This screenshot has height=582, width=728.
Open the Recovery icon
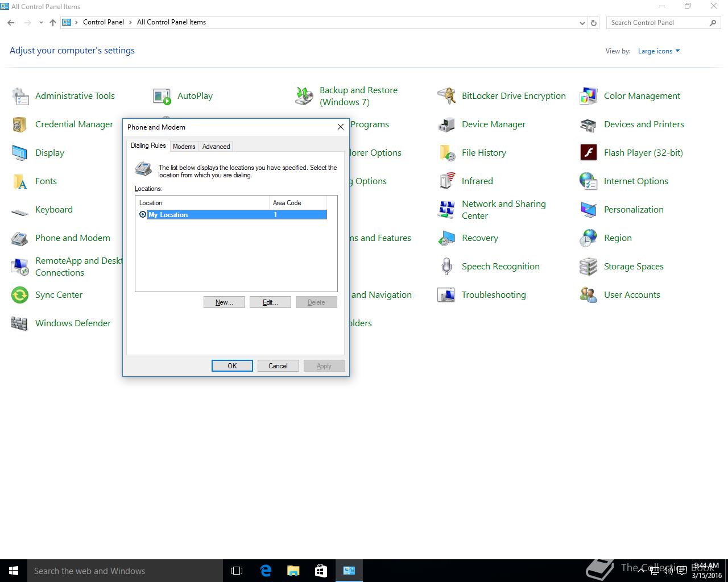pyautogui.click(x=446, y=238)
